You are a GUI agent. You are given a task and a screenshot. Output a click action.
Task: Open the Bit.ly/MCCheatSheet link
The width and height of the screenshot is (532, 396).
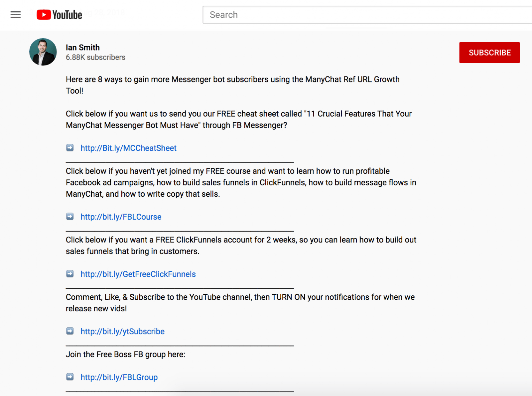(x=128, y=148)
